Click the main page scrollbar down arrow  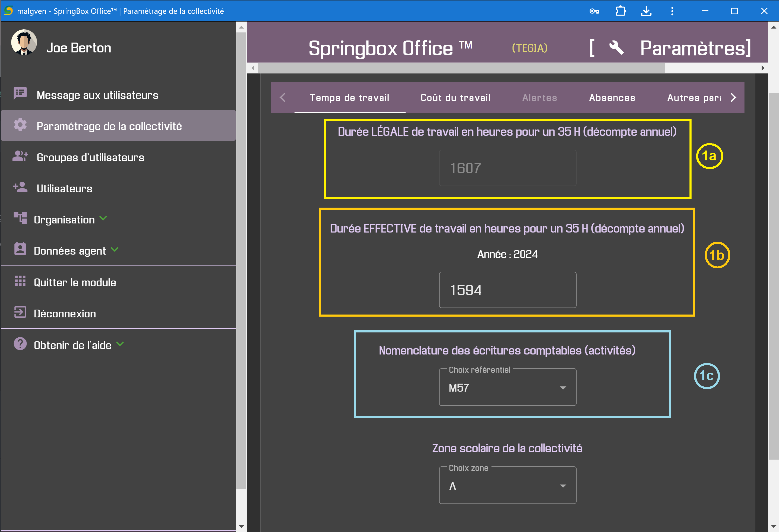[x=773, y=526]
